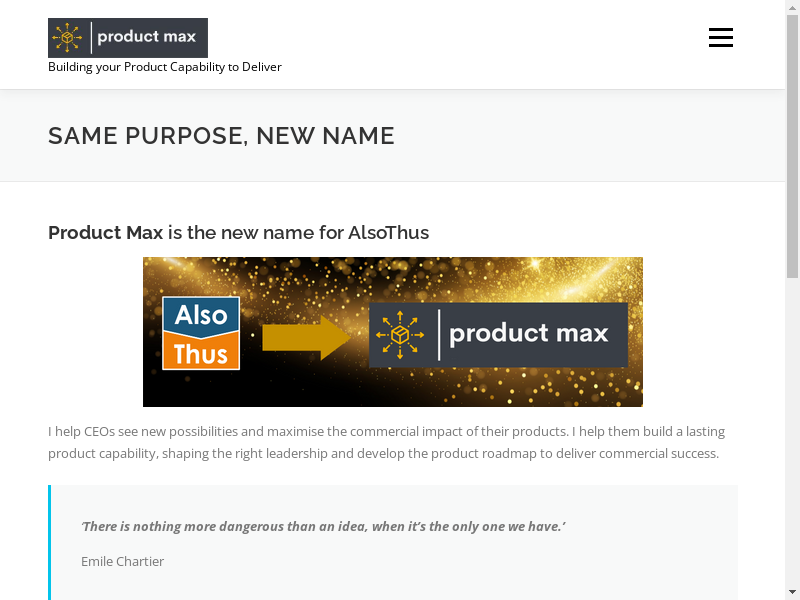Click the 'product max' text in banner
Viewport: 800px width, 600px height.
(x=529, y=334)
